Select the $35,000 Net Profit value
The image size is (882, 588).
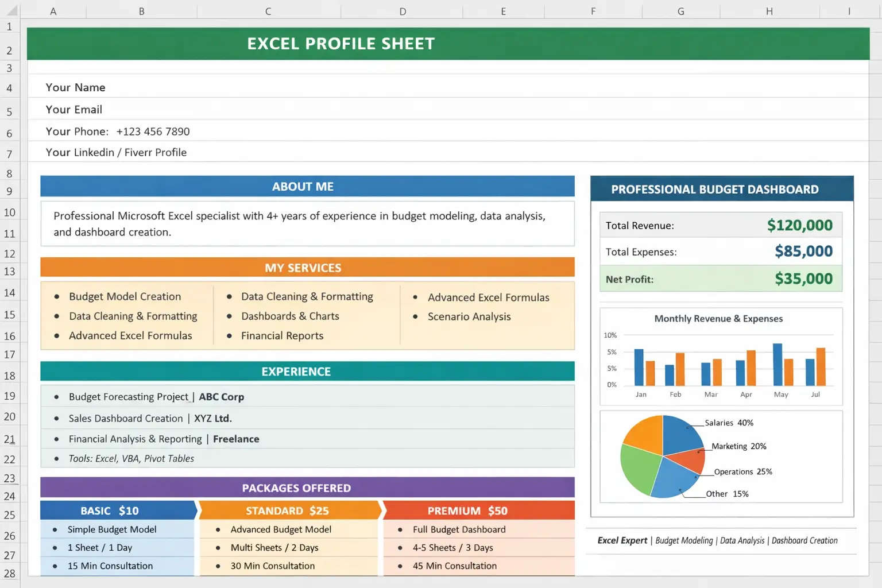click(x=803, y=279)
